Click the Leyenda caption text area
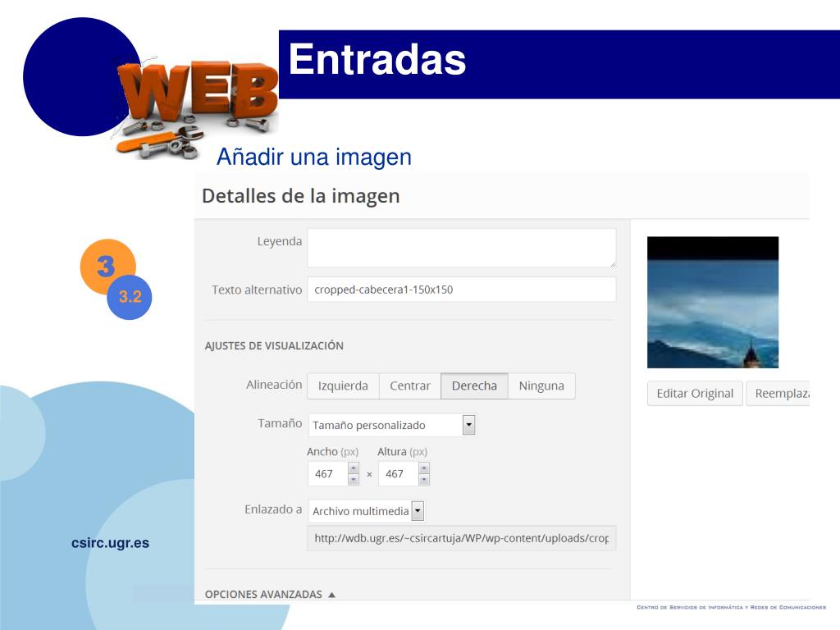Screen dimensions: 840x630 [x=461, y=248]
